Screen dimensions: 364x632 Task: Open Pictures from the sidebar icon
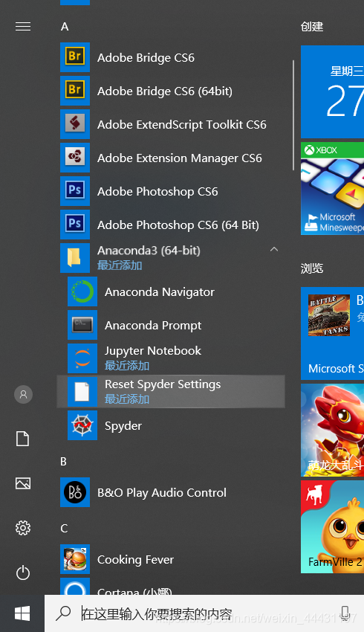click(x=23, y=483)
